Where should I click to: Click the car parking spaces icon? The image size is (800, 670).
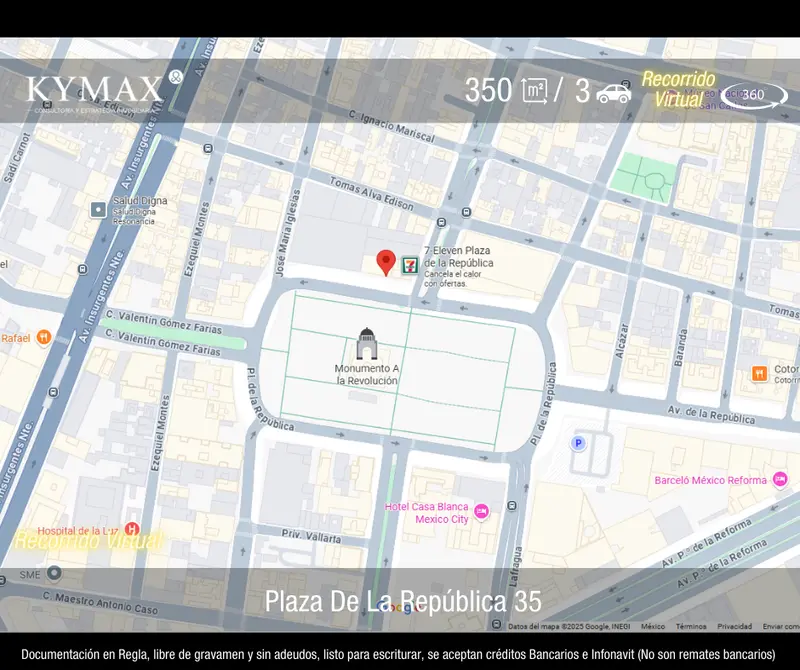coord(614,93)
